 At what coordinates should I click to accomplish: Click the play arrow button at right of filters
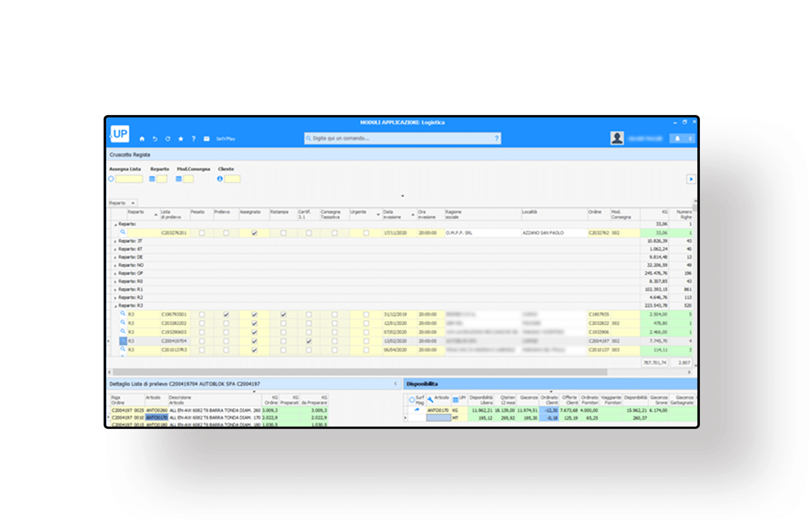pos(691,179)
